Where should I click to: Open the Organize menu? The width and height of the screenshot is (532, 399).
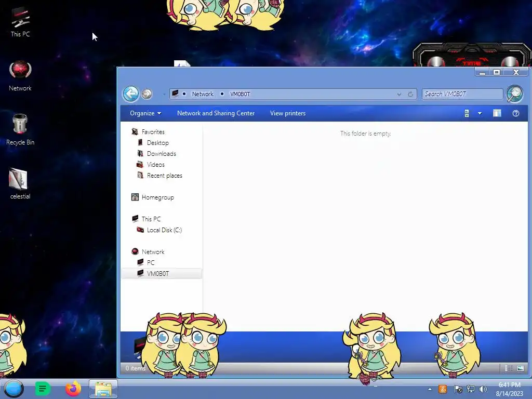pyautogui.click(x=145, y=113)
